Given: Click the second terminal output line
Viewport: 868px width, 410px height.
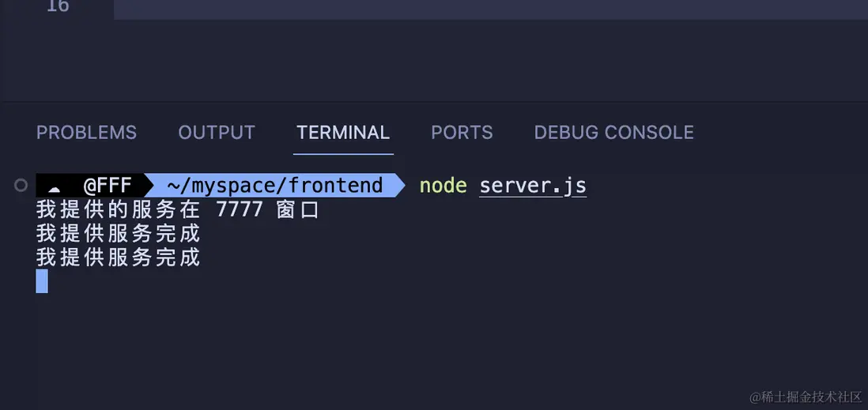Looking at the screenshot, I should click(118, 234).
